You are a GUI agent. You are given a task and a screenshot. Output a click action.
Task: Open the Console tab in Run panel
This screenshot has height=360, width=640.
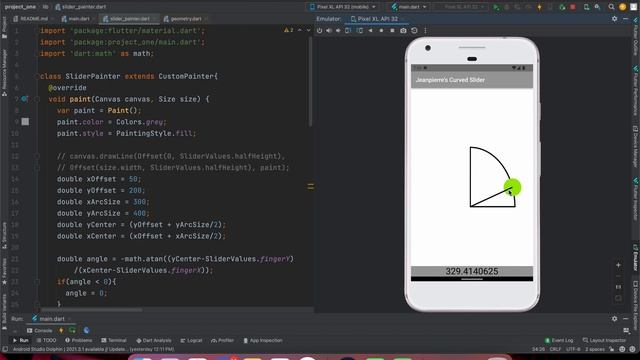[40, 330]
